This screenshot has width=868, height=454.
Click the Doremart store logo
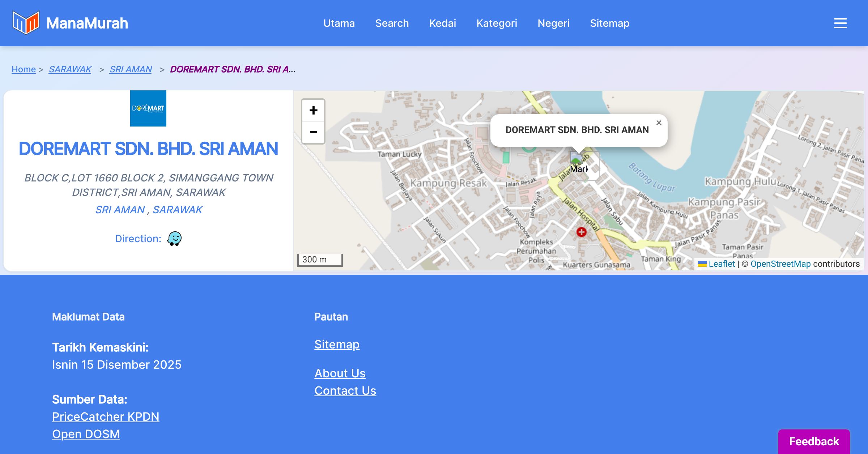pos(148,108)
